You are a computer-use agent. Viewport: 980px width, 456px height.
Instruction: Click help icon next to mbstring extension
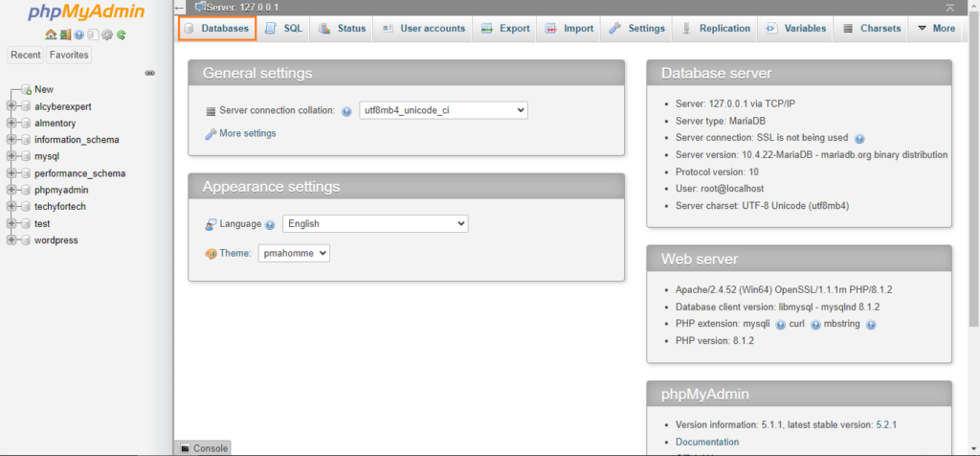point(871,325)
